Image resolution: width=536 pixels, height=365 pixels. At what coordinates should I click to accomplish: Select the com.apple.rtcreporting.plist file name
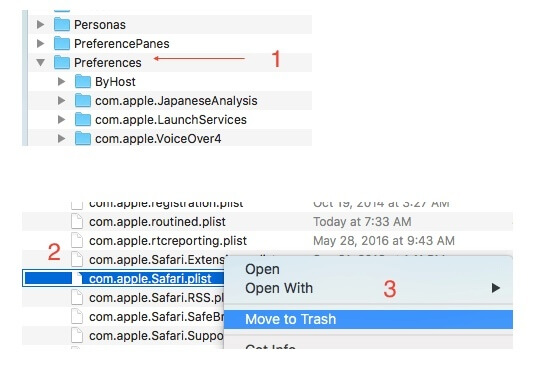pos(168,241)
